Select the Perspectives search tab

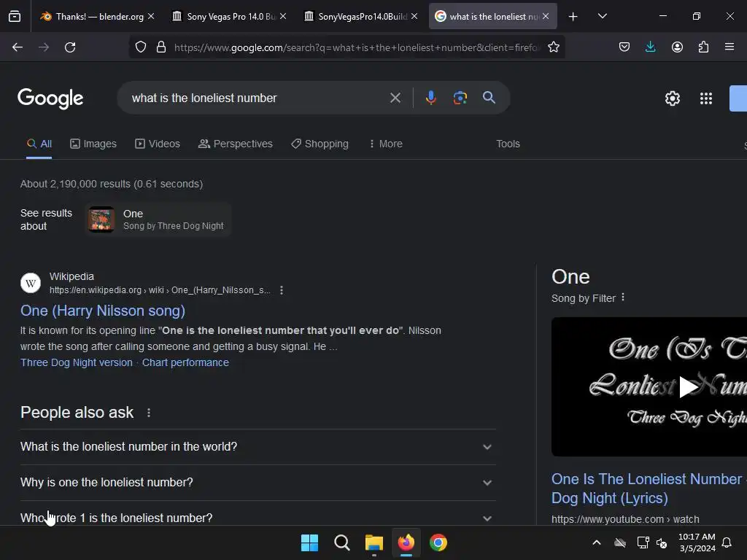click(x=236, y=144)
